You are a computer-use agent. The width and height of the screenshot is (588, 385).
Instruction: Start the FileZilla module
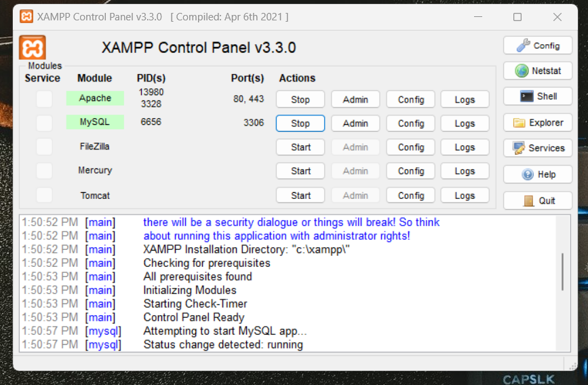[x=300, y=147]
